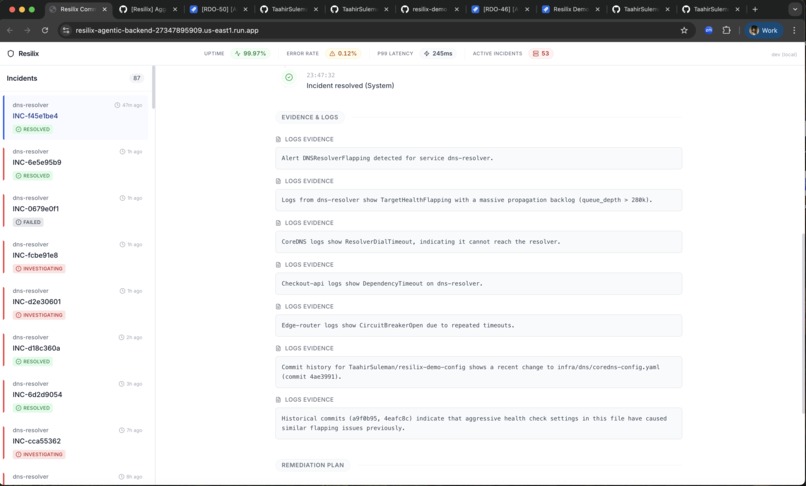Open the Work profile menu
Viewport: 806px width, 486px height.
point(764,30)
